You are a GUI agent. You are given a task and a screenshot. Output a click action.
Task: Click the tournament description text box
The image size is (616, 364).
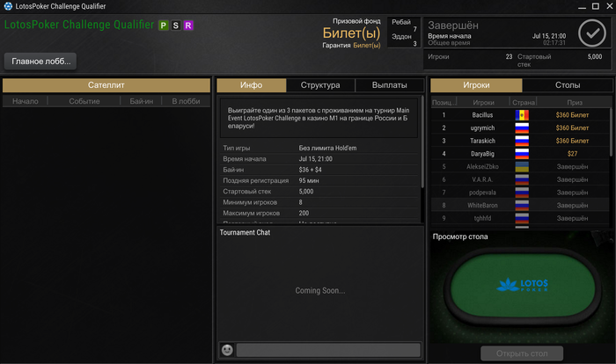[319, 118]
